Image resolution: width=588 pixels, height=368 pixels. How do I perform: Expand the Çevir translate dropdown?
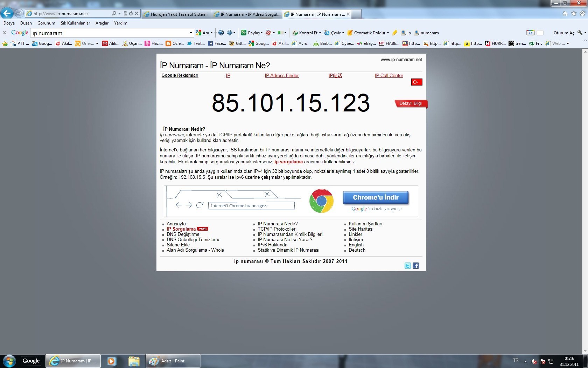click(x=343, y=33)
